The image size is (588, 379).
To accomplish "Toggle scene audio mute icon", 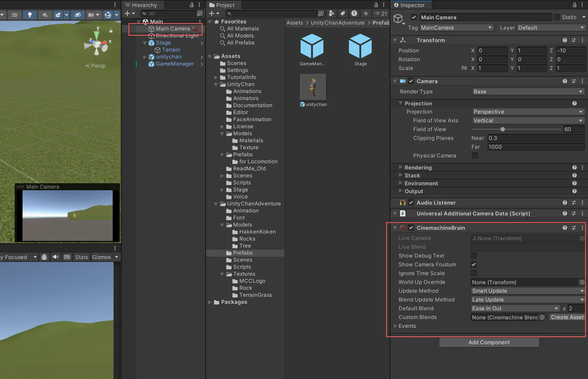I will 45,15.
